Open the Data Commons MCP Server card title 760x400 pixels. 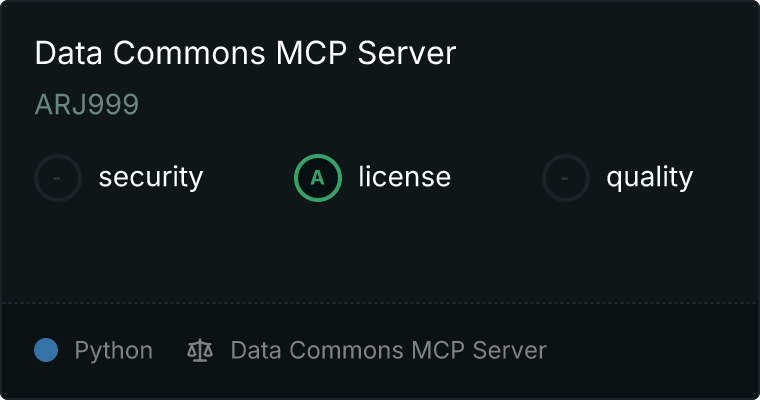pos(245,52)
